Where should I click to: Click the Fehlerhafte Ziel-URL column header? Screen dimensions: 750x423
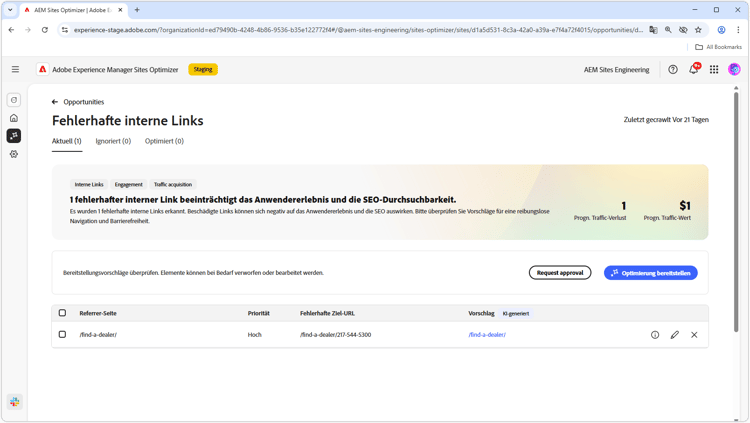[x=328, y=313]
